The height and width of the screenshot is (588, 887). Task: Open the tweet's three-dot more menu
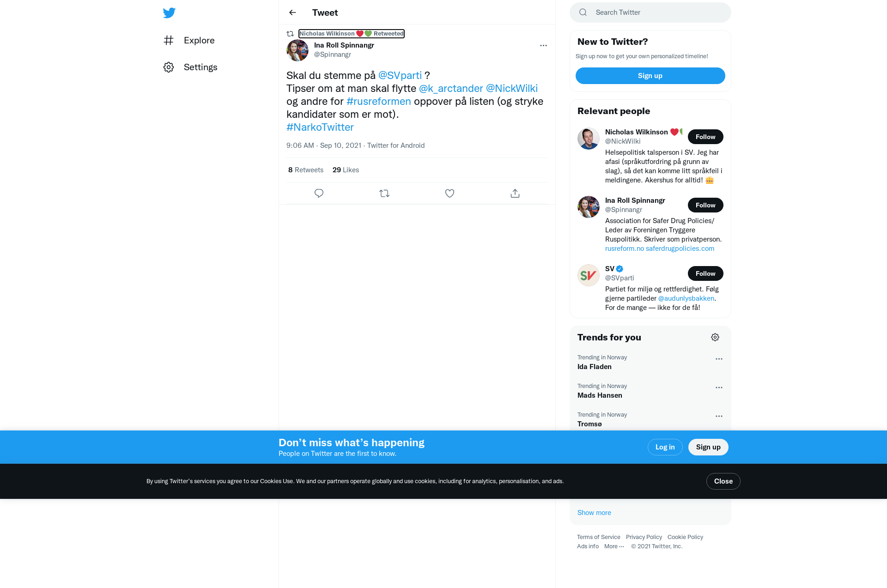[x=543, y=45]
